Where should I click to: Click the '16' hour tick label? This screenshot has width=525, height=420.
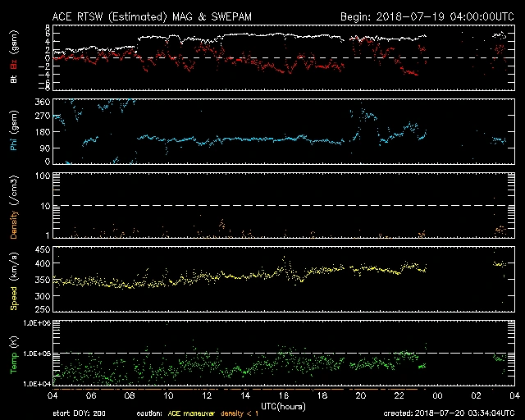click(x=284, y=396)
